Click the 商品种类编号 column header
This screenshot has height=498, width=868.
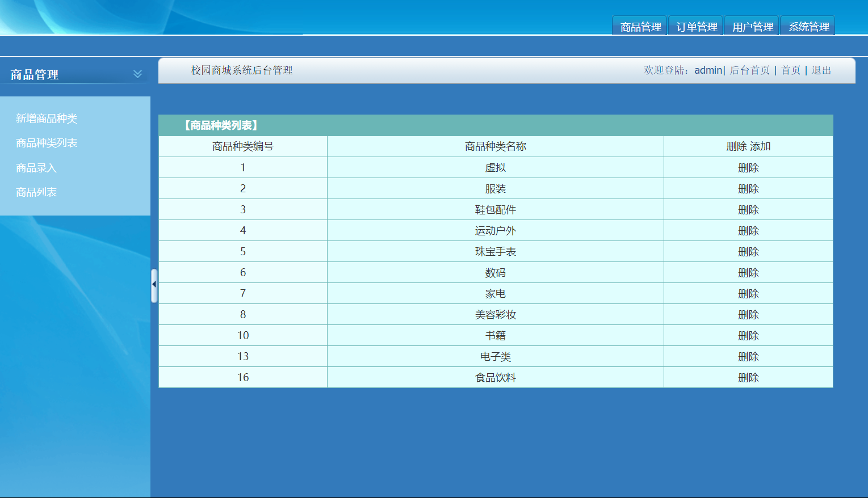tap(243, 146)
